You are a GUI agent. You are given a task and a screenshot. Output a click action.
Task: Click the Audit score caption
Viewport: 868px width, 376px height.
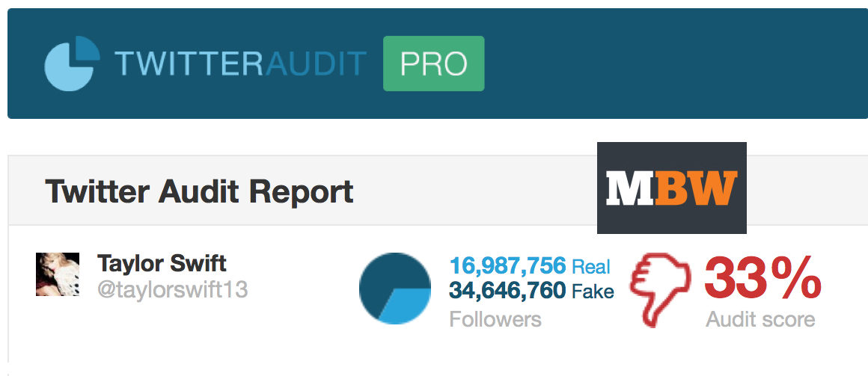click(760, 320)
